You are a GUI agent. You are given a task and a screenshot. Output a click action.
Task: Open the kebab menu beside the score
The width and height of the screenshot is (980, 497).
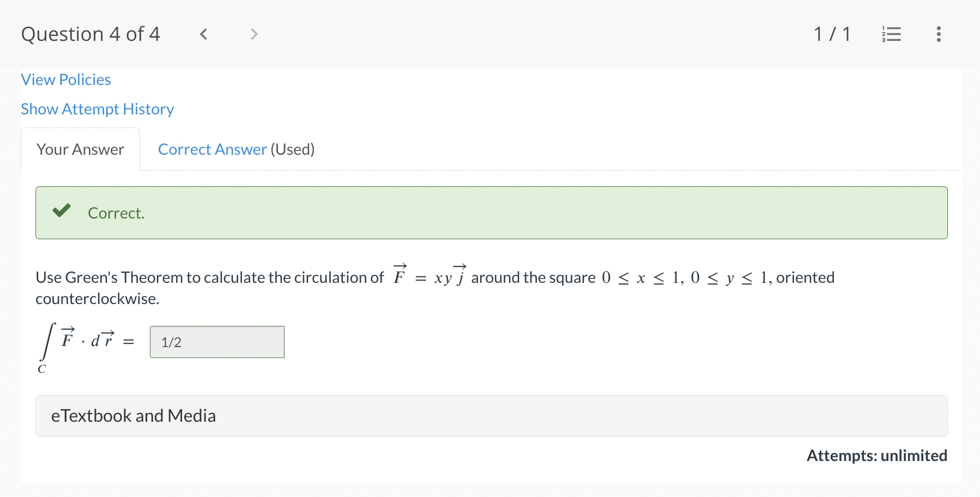point(939,34)
